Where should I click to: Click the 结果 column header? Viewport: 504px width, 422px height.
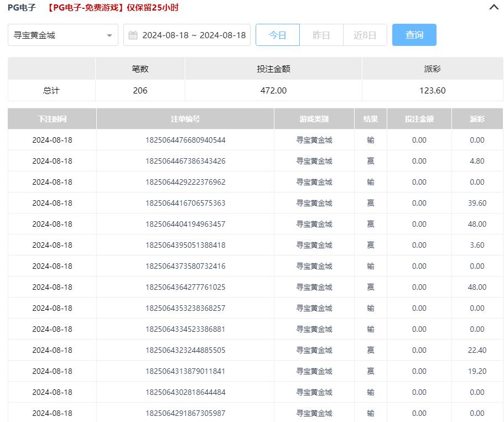[x=371, y=119]
